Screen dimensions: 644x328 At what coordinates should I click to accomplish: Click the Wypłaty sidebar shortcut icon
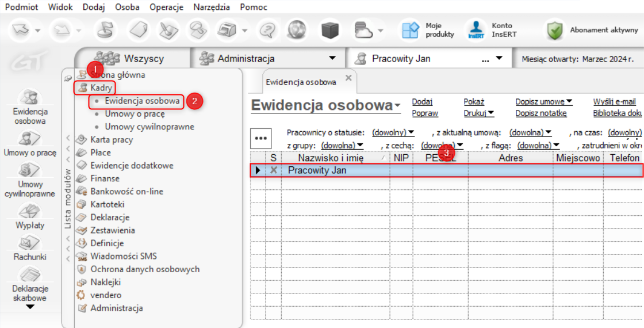pos(30,211)
